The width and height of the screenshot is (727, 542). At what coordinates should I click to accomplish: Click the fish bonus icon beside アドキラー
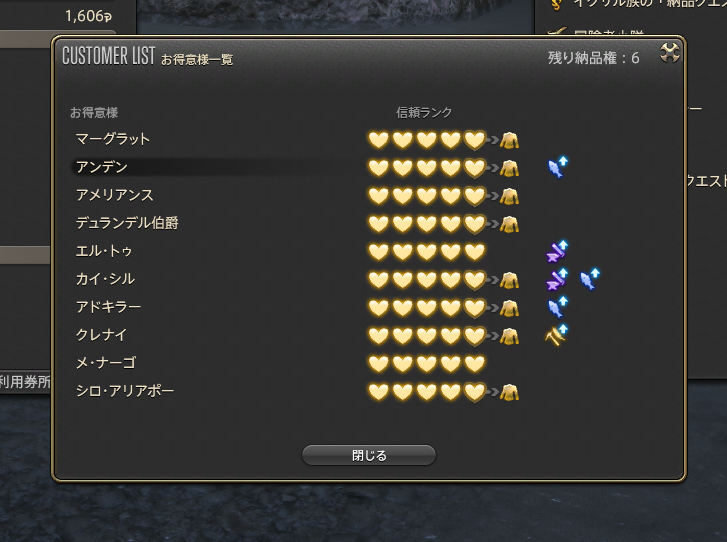point(558,307)
